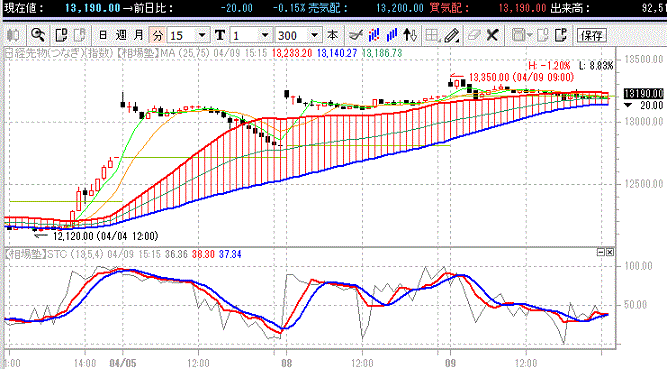Open the layout window dropdown icon
This screenshot has width=667, height=369.
click(x=522, y=35)
